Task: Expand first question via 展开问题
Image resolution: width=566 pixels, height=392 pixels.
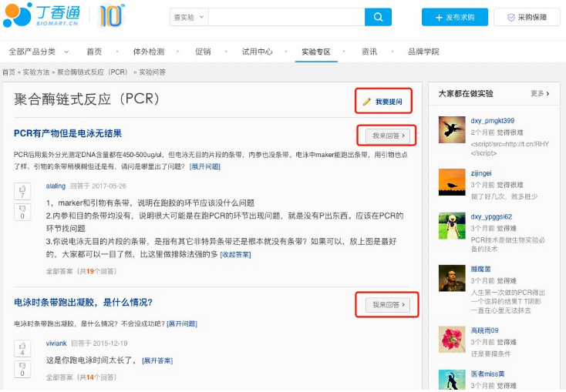Action: [x=204, y=166]
